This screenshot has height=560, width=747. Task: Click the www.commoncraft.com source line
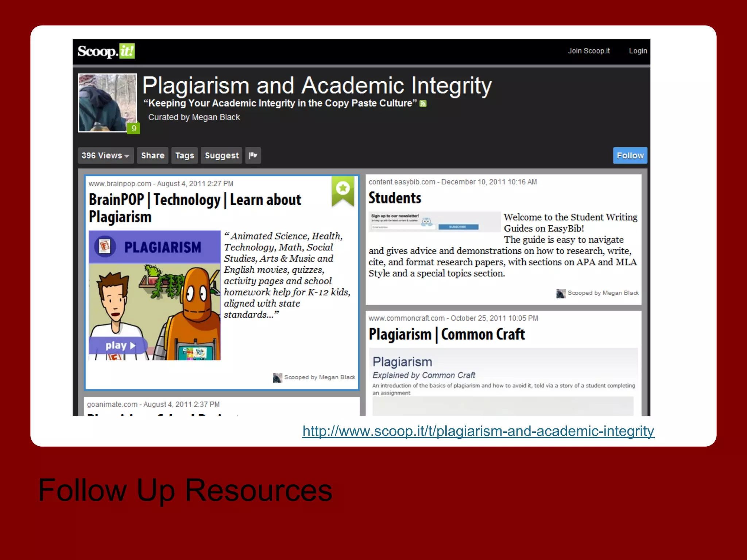[453, 318]
